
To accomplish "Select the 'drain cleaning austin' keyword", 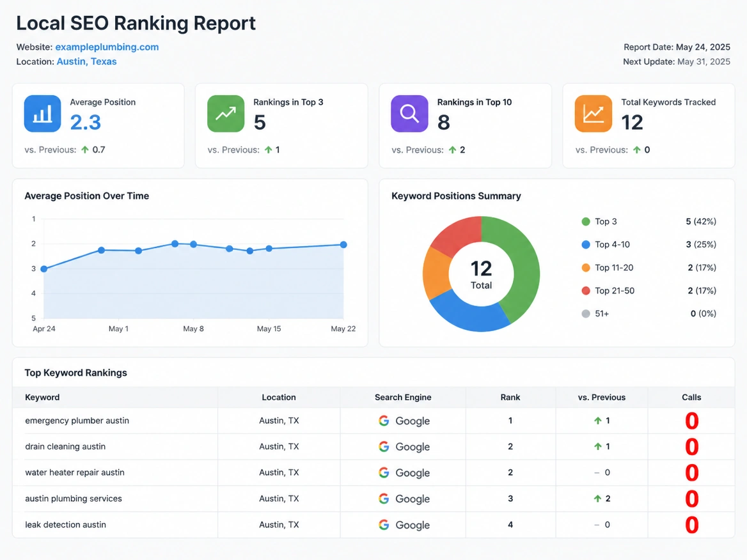I will pyautogui.click(x=65, y=447).
